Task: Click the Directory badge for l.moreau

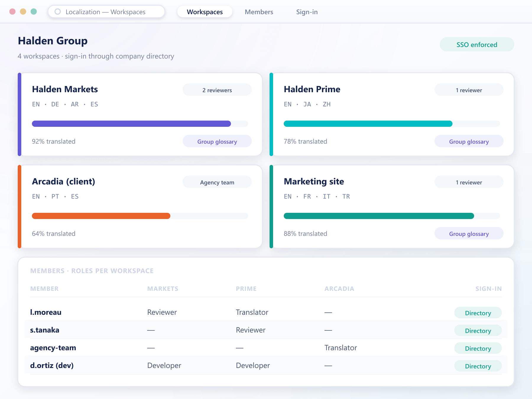Action: pyautogui.click(x=478, y=313)
